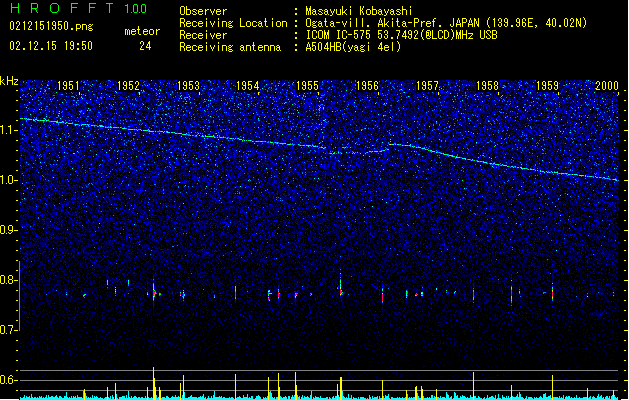The height and width of the screenshot is (400, 629).
Task: Click the HROFFT 1.0.0 title text
Action: tap(79, 8)
